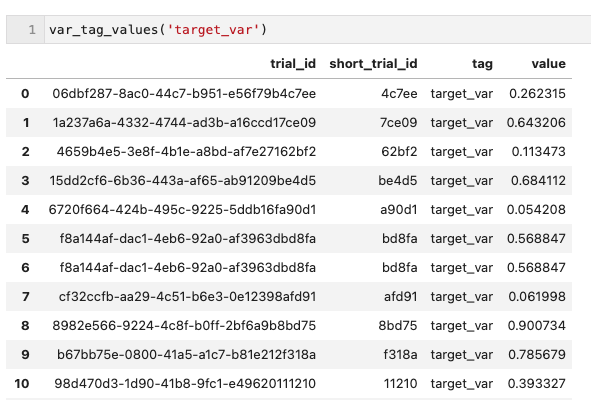Click the value column header
This screenshot has height=400, width=591.
548,64
